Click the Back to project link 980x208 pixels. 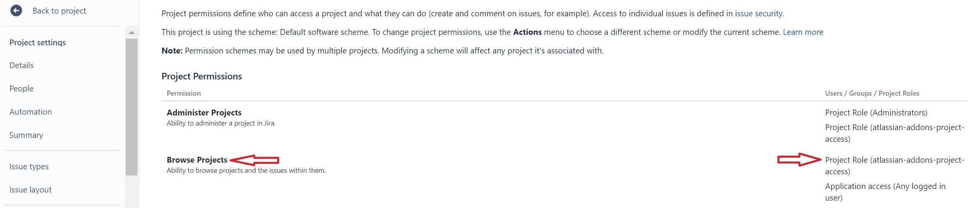(59, 11)
